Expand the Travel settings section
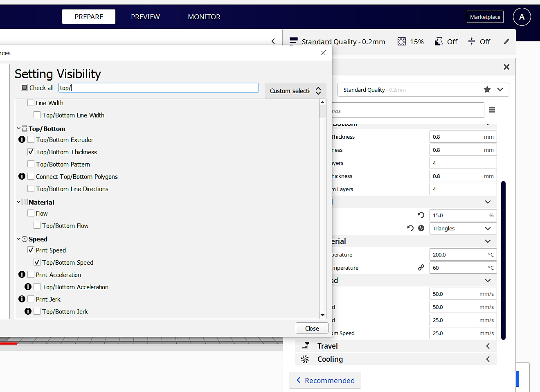The height and width of the screenshot is (392, 540). point(396,346)
